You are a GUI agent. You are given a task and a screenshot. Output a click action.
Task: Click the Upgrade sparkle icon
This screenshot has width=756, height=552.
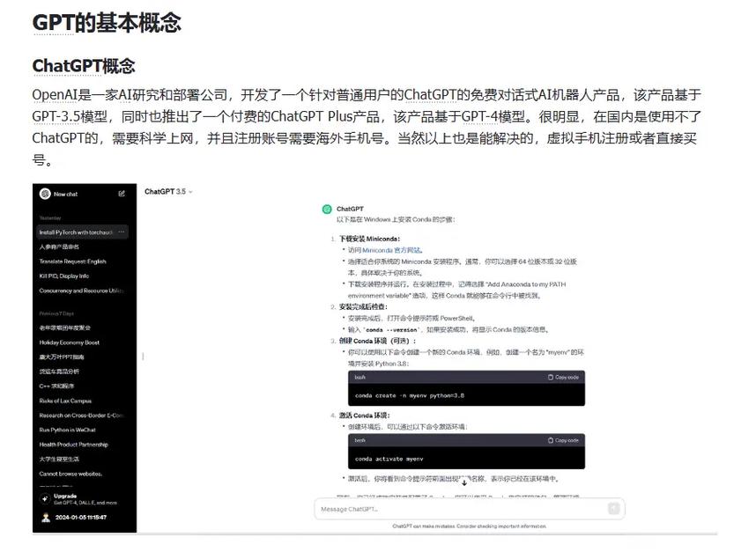[43, 497]
